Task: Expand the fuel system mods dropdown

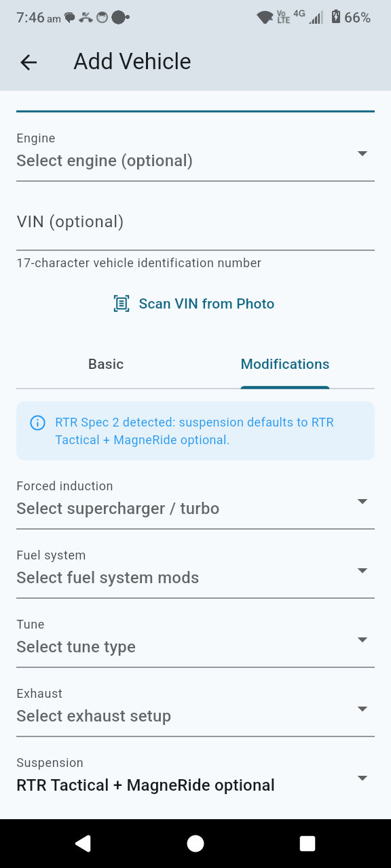Action: click(x=362, y=571)
